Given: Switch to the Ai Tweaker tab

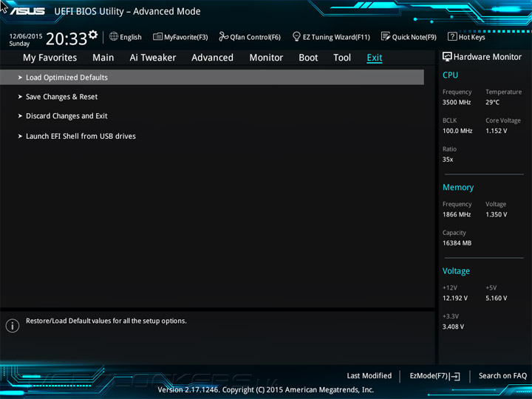Looking at the screenshot, I should click(x=153, y=58).
